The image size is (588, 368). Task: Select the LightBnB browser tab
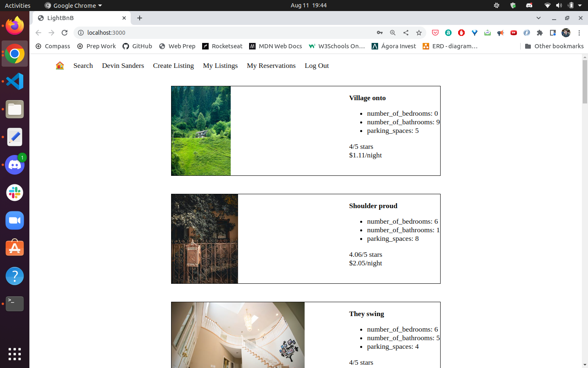[82, 18]
